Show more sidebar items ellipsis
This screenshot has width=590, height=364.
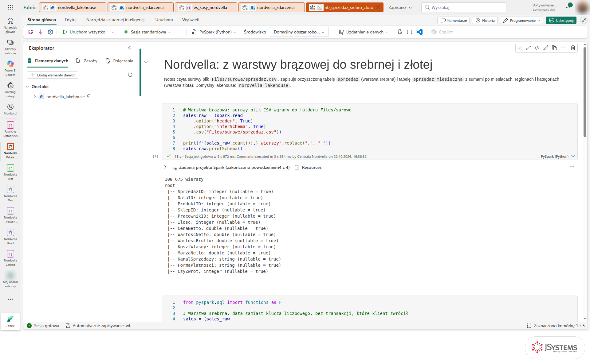(10, 299)
